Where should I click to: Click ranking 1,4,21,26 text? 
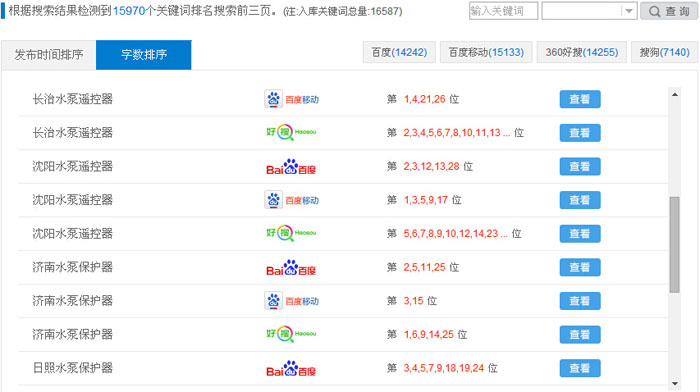point(425,99)
